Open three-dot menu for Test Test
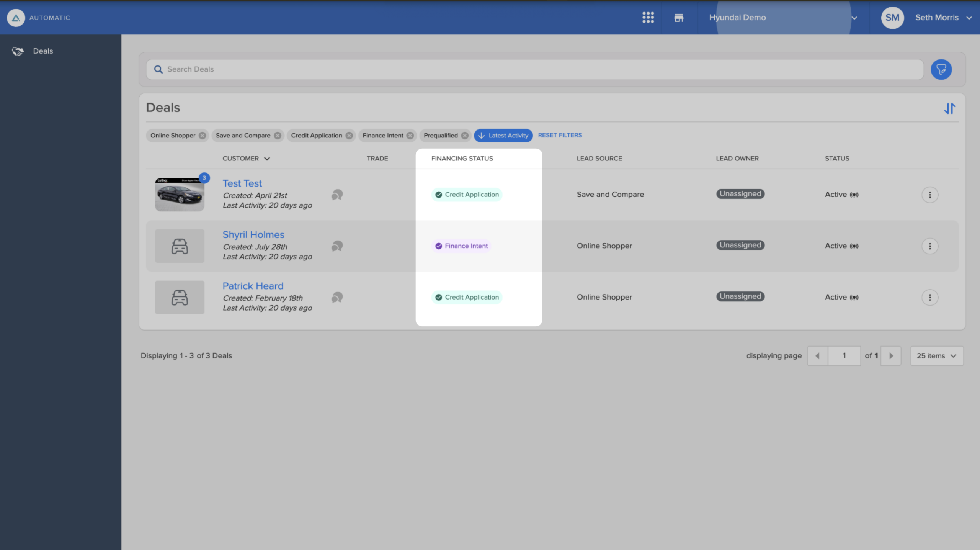Image resolution: width=980 pixels, height=550 pixels. click(930, 195)
